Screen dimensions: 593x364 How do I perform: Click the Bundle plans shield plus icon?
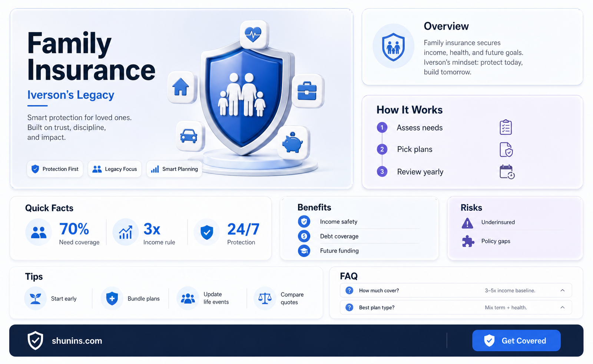[112, 298]
